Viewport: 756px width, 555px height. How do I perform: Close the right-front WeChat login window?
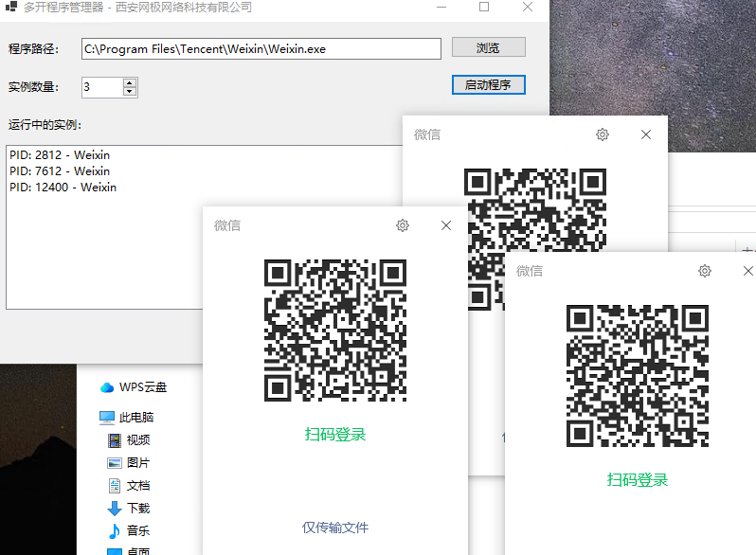tap(748, 271)
